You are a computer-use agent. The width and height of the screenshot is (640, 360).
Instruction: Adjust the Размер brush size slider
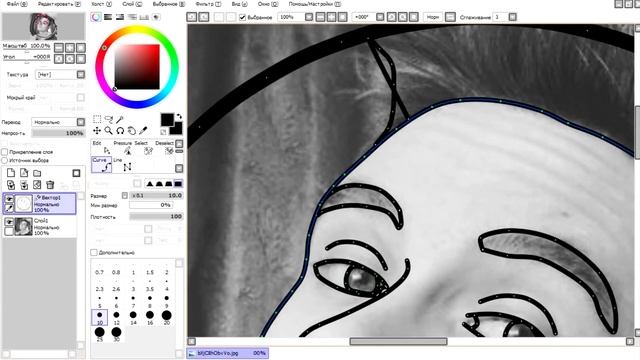coord(156,196)
